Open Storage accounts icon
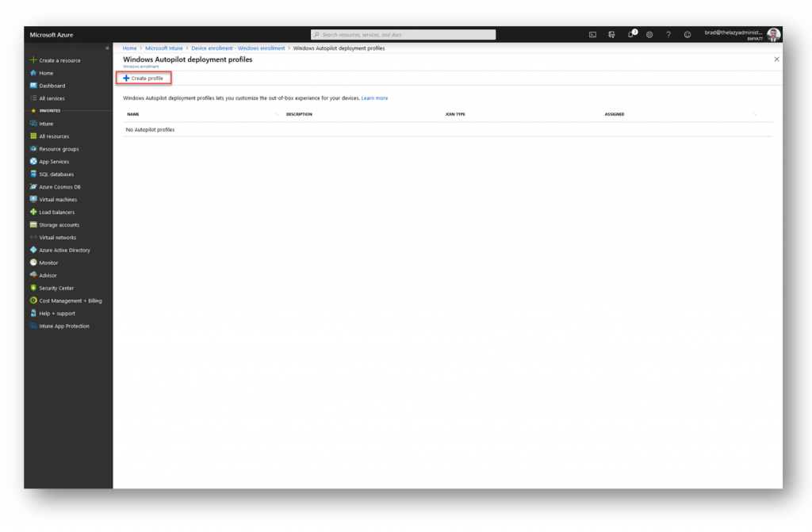 (33, 225)
